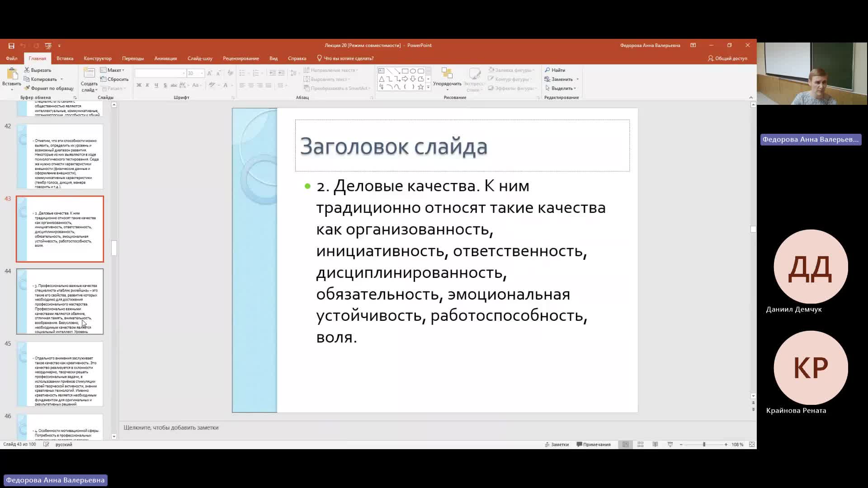Select the rectangle shape in shapes gallery
The image size is (868, 488).
coord(405,71)
